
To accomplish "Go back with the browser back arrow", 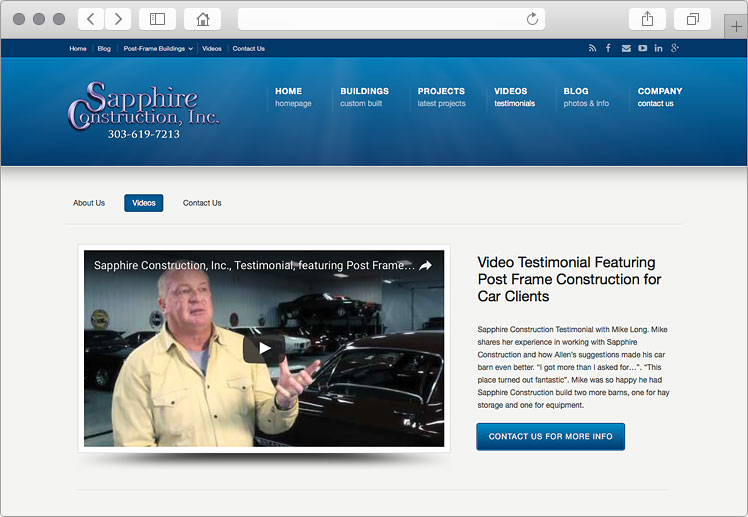I will click(x=91, y=19).
